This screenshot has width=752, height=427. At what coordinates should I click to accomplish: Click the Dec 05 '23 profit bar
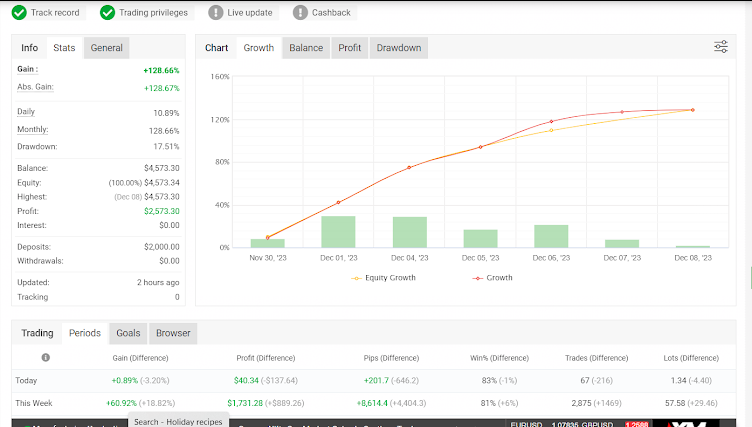coord(481,238)
